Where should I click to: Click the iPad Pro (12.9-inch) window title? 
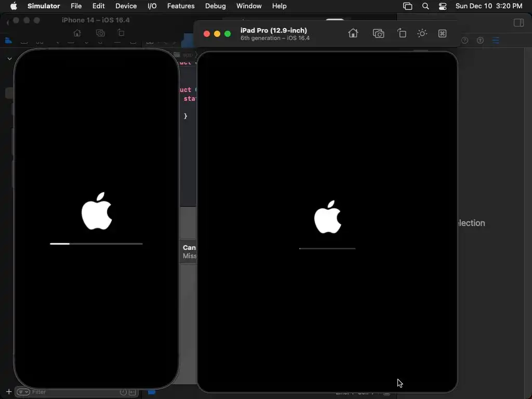click(x=274, y=30)
